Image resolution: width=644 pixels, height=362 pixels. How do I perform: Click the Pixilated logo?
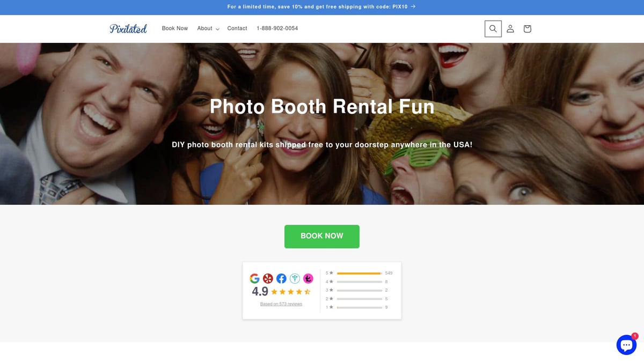pyautogui.click(x=128, y=28)
